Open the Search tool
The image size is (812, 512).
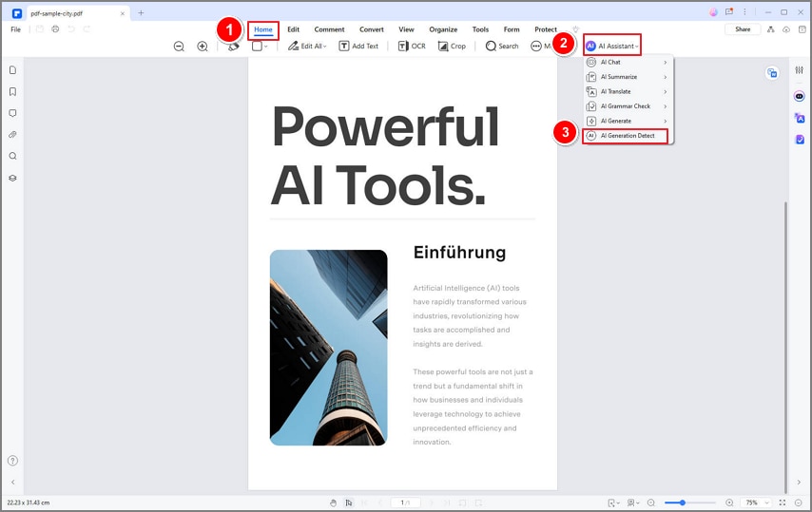tap(502, 46)
